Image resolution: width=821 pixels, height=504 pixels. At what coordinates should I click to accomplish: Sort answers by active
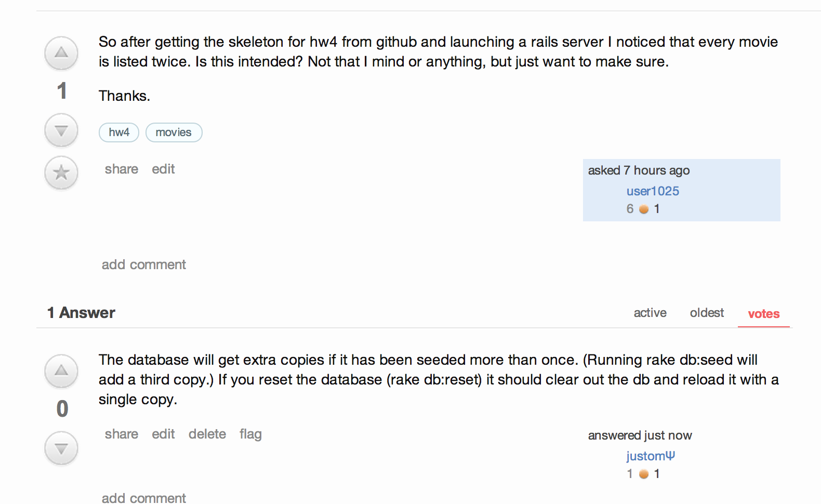pyautogui.click(x=650, y=313)
